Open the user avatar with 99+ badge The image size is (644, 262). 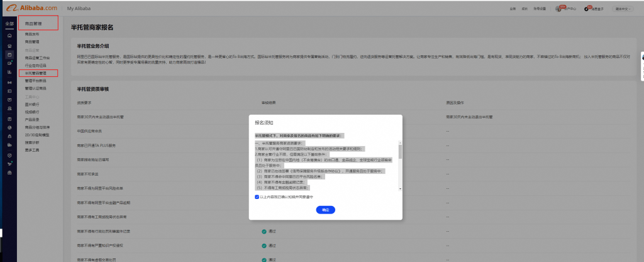point(558,8)
